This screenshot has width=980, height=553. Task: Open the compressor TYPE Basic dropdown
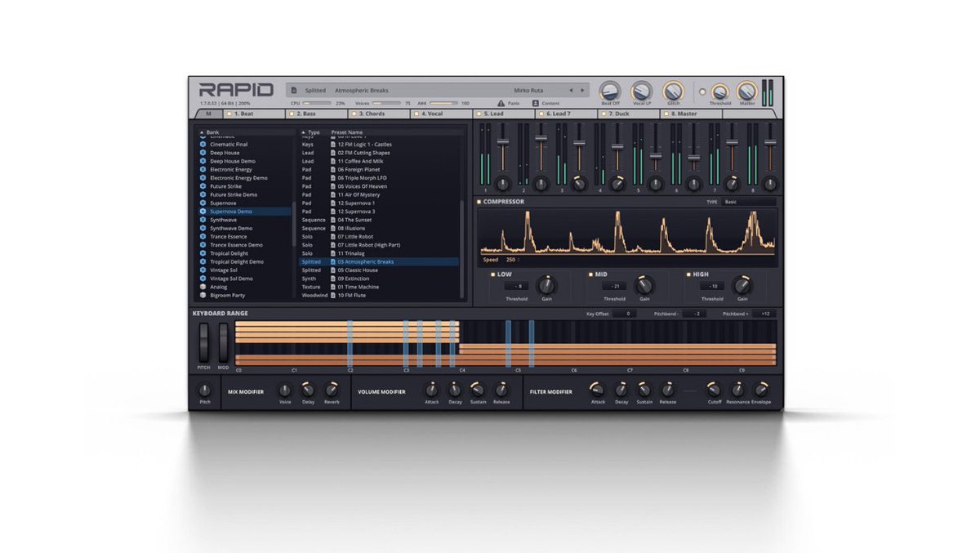[x=749, y=202]
